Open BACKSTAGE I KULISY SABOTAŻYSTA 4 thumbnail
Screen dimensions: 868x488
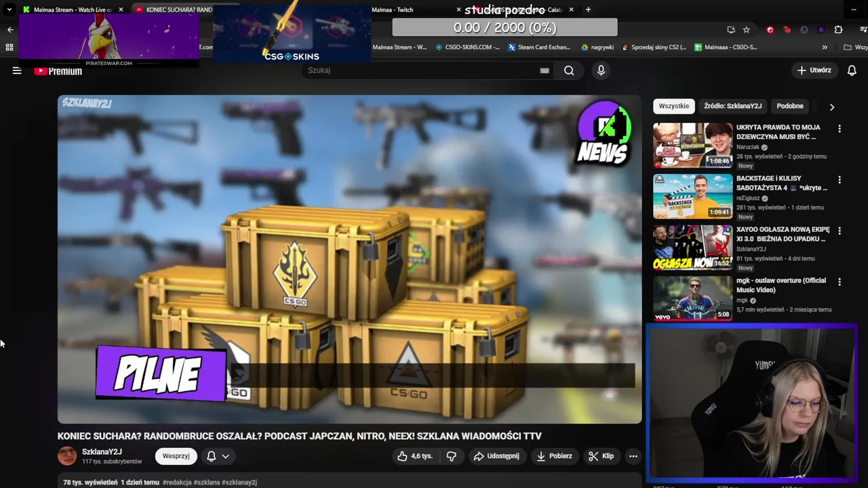[692, 196]
